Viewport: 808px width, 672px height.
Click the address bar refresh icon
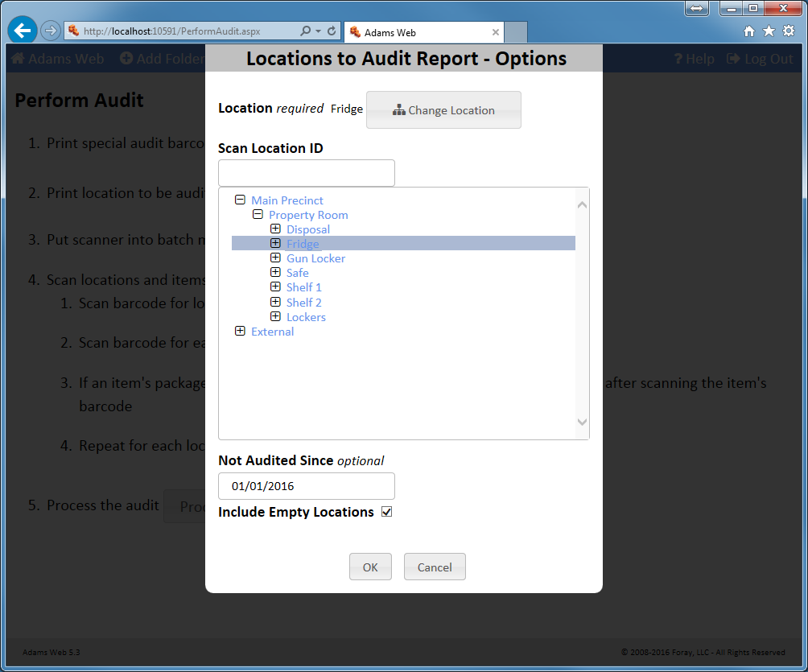331,31
